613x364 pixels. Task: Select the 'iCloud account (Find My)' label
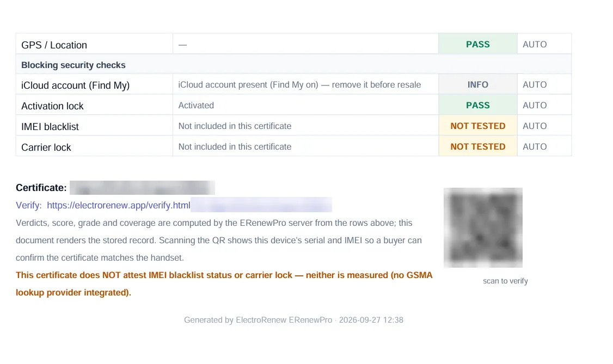pyautogui.click(x=75, y=85)
